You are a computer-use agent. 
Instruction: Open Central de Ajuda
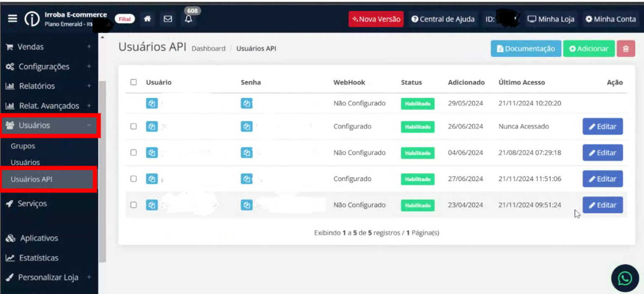[443, 19]
